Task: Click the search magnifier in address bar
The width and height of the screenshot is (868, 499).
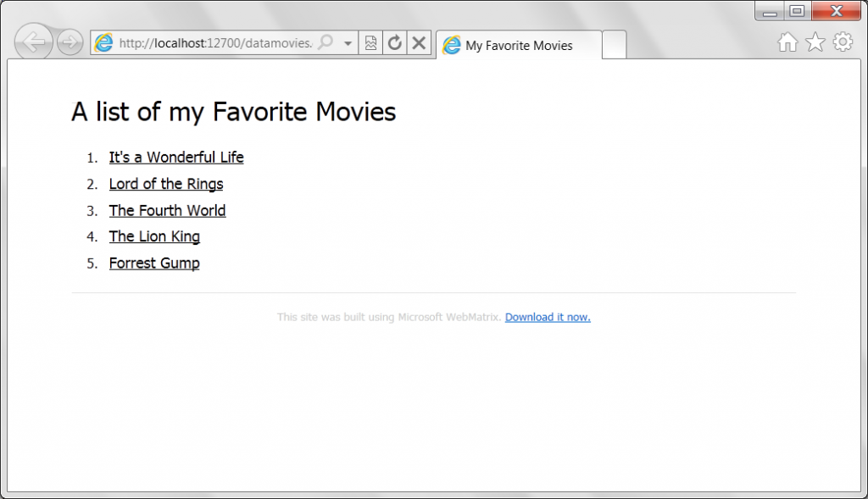Action: coord(326,42)
